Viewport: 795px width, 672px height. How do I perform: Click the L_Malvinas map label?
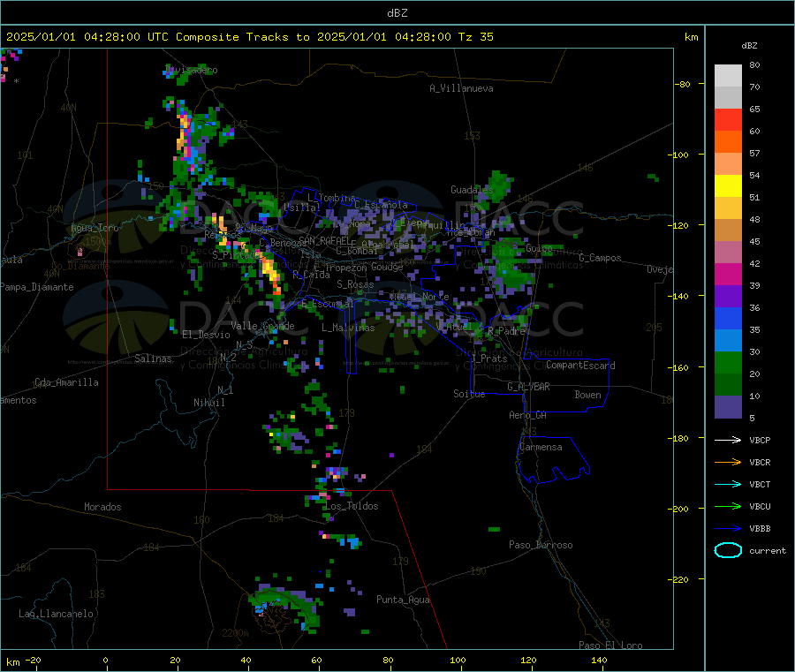pyautogui.click(x=348, y=328)
